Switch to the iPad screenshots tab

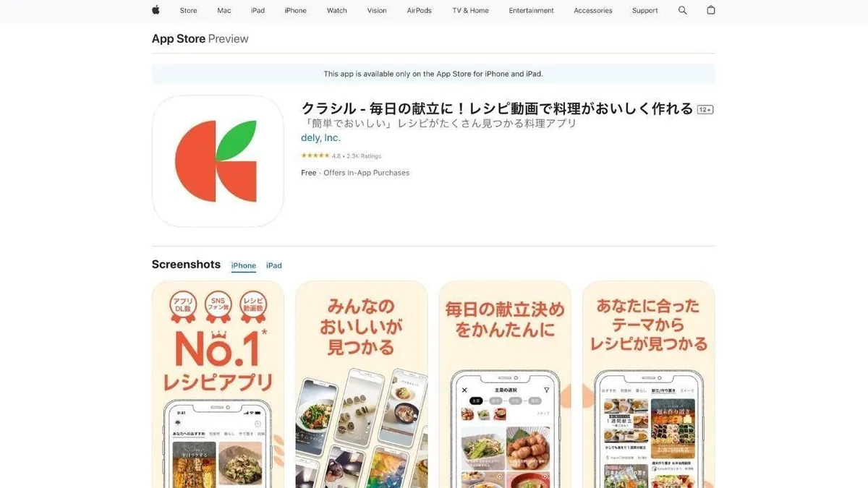tap(274, 266)
